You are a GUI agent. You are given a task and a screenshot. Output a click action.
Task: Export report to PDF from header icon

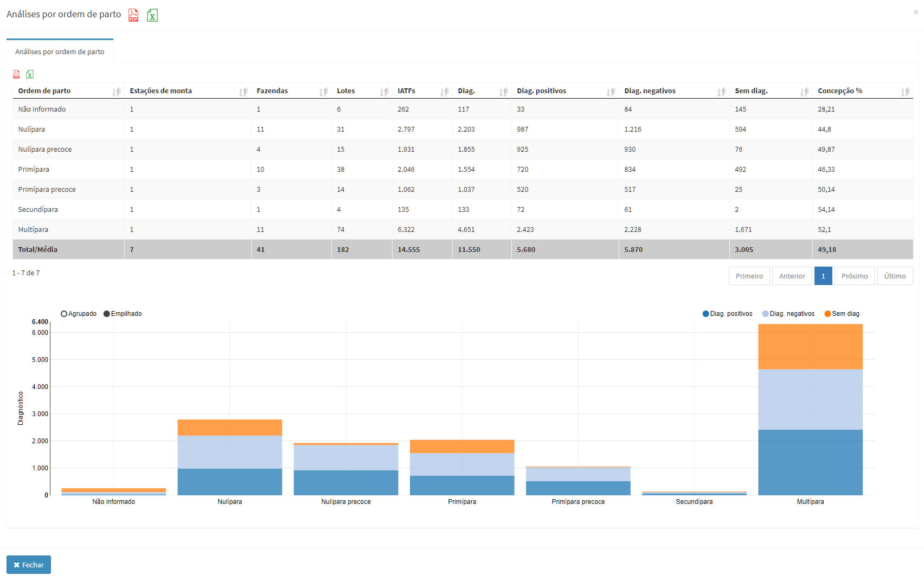(x=133, y=15)
